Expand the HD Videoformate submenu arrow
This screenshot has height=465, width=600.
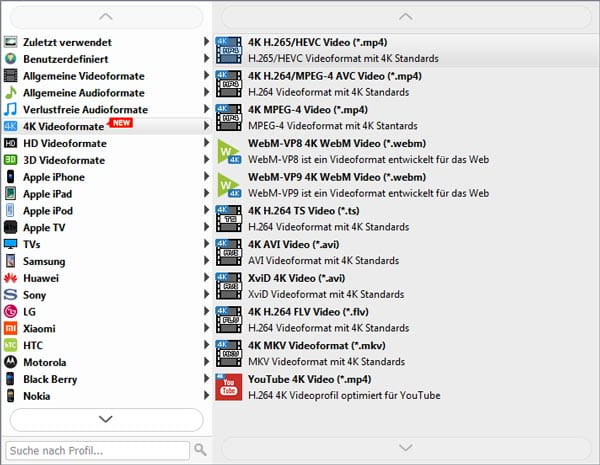(x=207, y=143)
